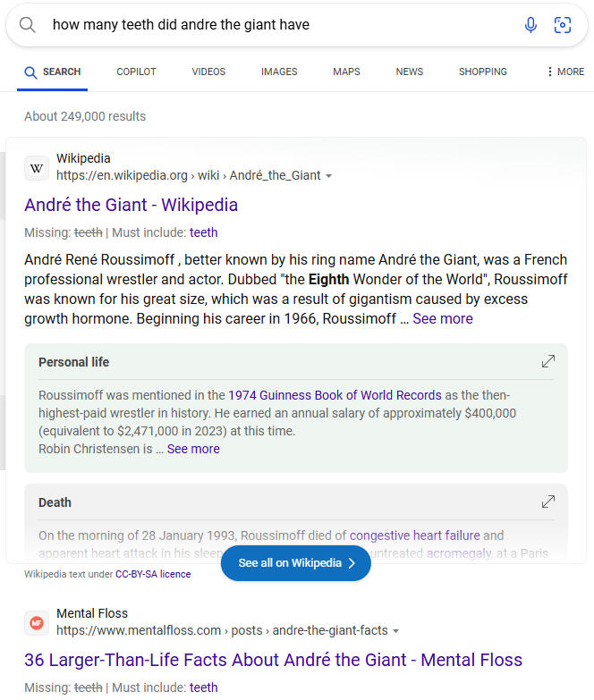This screenshot has width=594, height=700.
Task: Click See all on Wikipedia button
Action: 296,563
